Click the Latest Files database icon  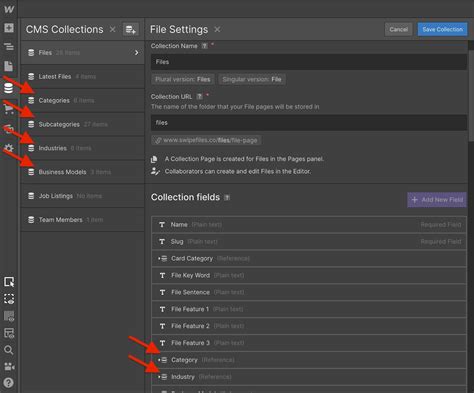pyautogui.click(x=31, y=77)
